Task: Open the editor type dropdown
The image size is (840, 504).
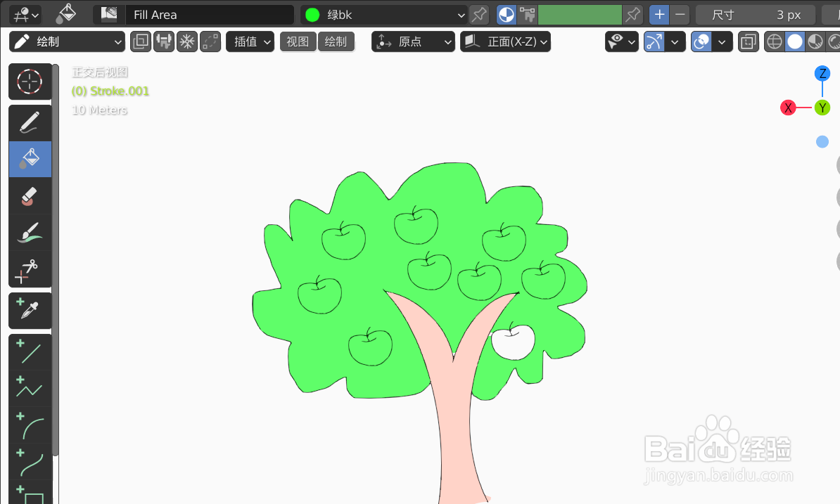Action: (x=25, y=15)
